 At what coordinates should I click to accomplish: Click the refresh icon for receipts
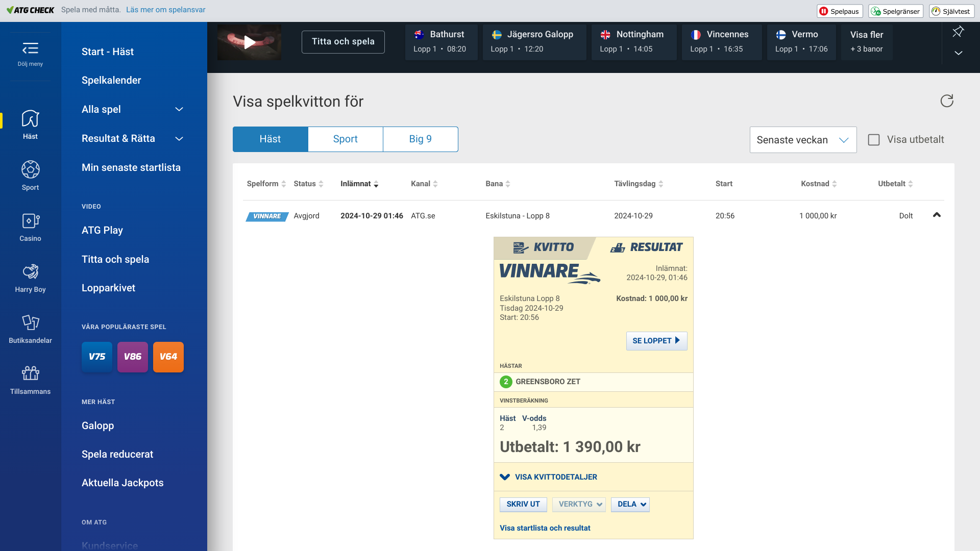tap(947, 101)
